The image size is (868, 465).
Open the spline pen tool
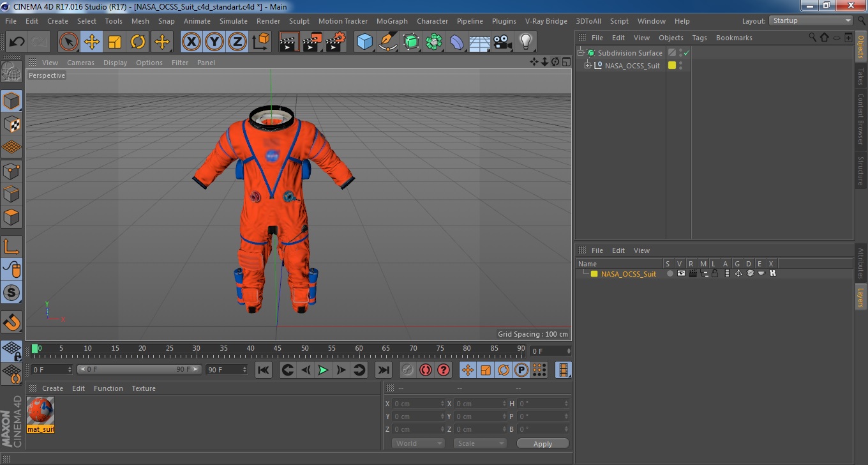pos(388,42)
